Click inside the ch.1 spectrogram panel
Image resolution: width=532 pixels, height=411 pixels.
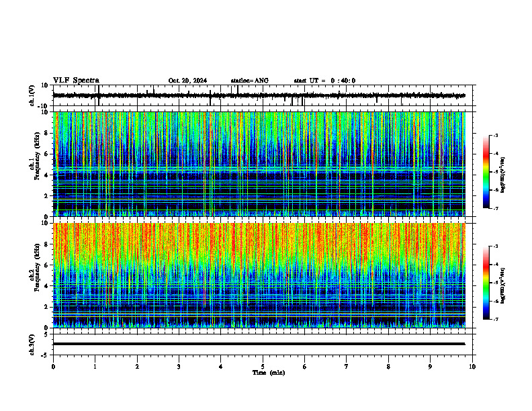[259, 164]
